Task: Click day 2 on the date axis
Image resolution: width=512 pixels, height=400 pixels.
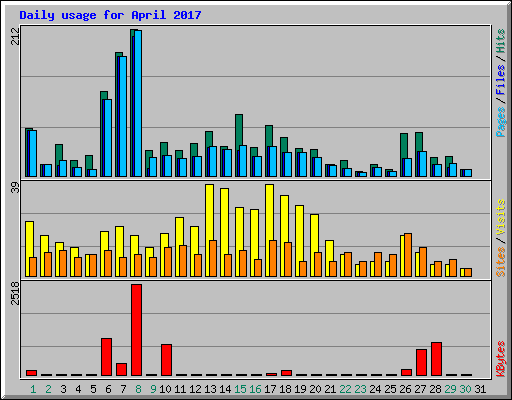Action: (48, 389)
